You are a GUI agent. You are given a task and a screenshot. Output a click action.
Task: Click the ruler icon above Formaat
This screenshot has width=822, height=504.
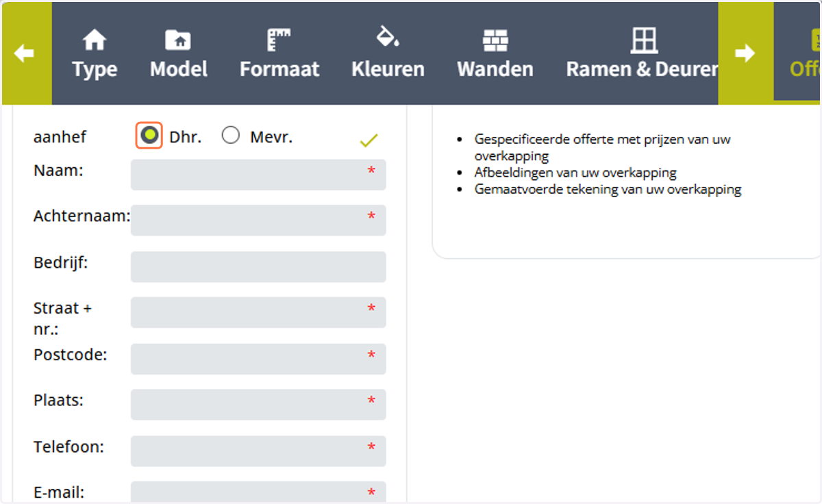coord(279,40)
